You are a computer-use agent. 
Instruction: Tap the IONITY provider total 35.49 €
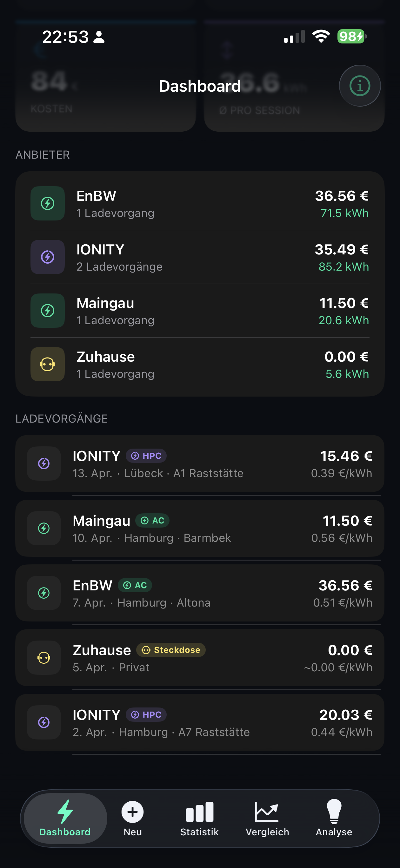pyautogui.click(x=341, y=250)
